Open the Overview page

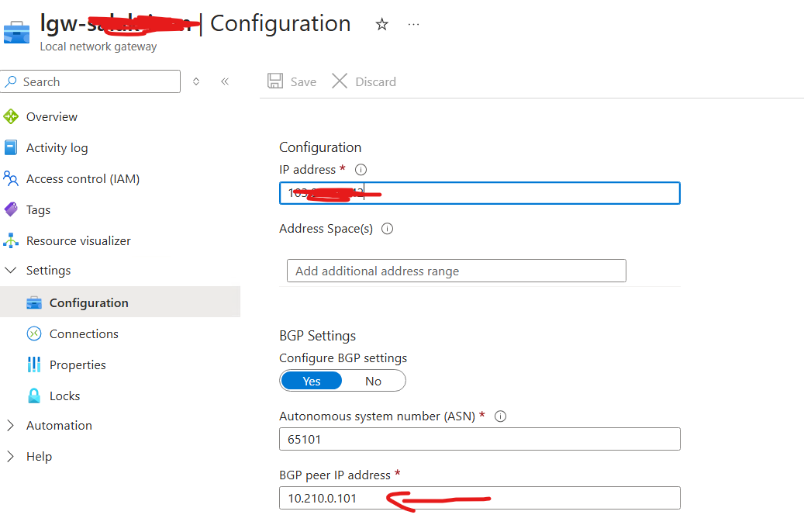(x=52, y=117)
